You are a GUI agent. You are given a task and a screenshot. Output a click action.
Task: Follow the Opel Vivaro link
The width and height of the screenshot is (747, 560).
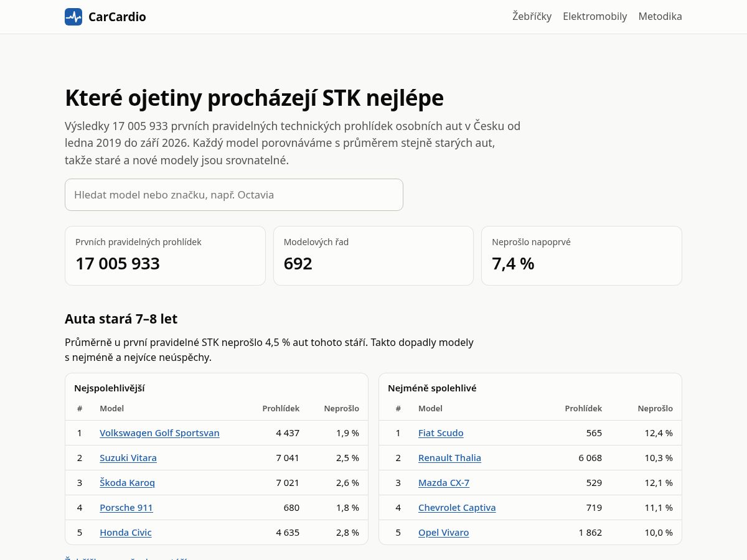click(x=444, y=533)
